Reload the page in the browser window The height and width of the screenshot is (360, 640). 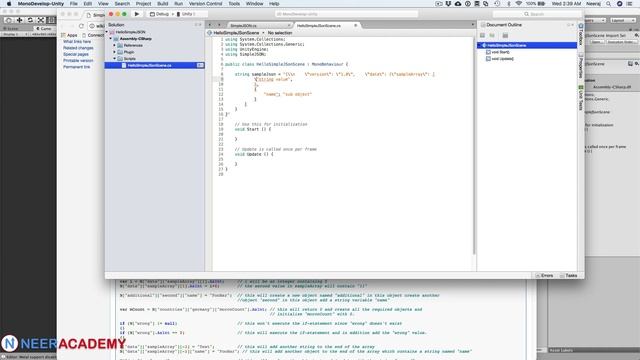(x=82, y=26)
